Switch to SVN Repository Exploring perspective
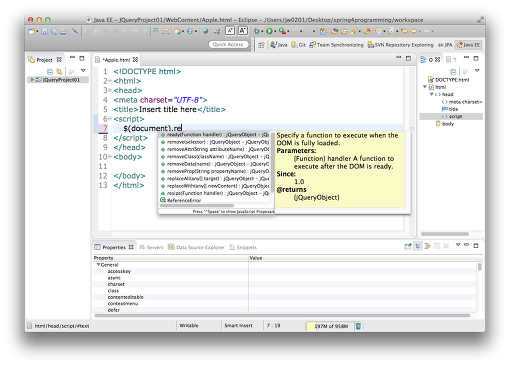Viewport: 510px width, 366px height. (400, 45)
